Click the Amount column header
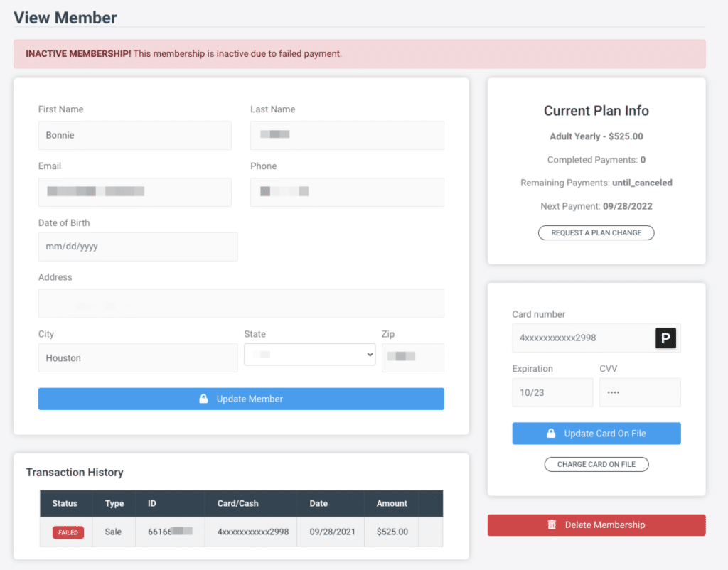 [x=392, y=504]
